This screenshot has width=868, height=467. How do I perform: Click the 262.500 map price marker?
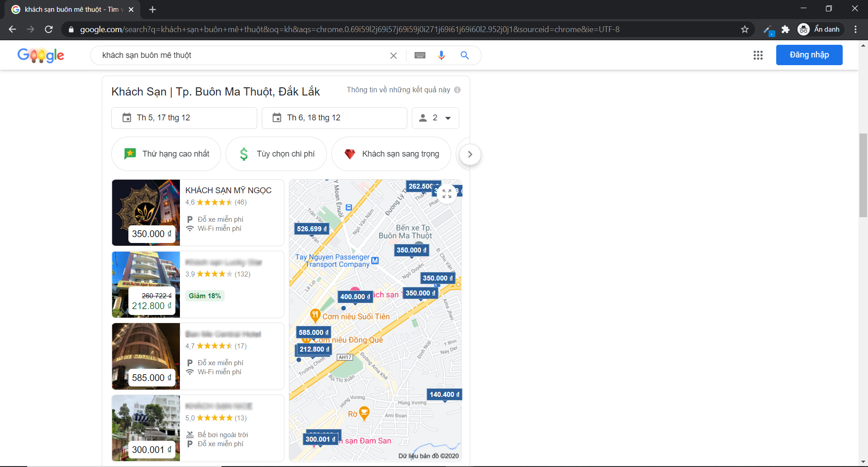(421, 186)
